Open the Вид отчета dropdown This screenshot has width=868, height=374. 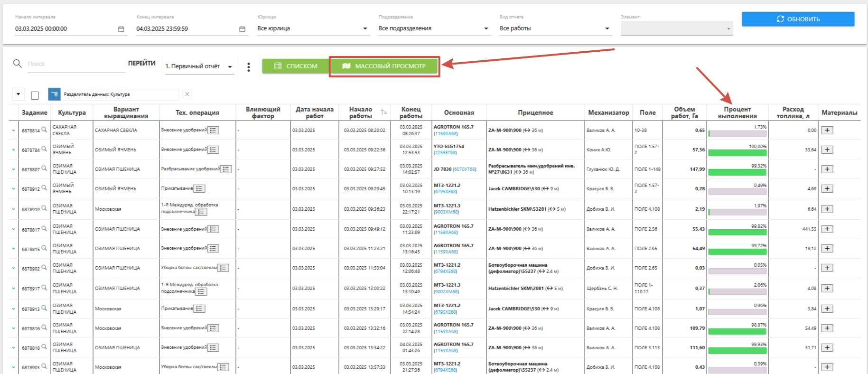(x=607, y=29)
